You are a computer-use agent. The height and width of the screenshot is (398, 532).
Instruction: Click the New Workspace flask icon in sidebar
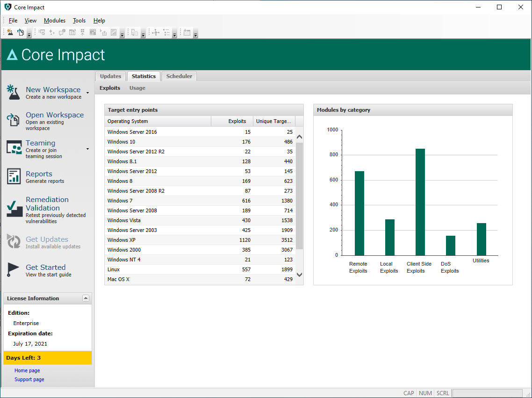pos(13,92)
